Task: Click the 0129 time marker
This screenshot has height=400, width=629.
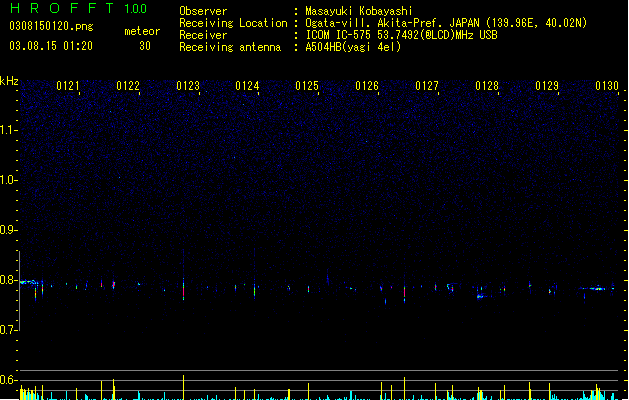Action: pyautogui.click(x=547, y=86)
